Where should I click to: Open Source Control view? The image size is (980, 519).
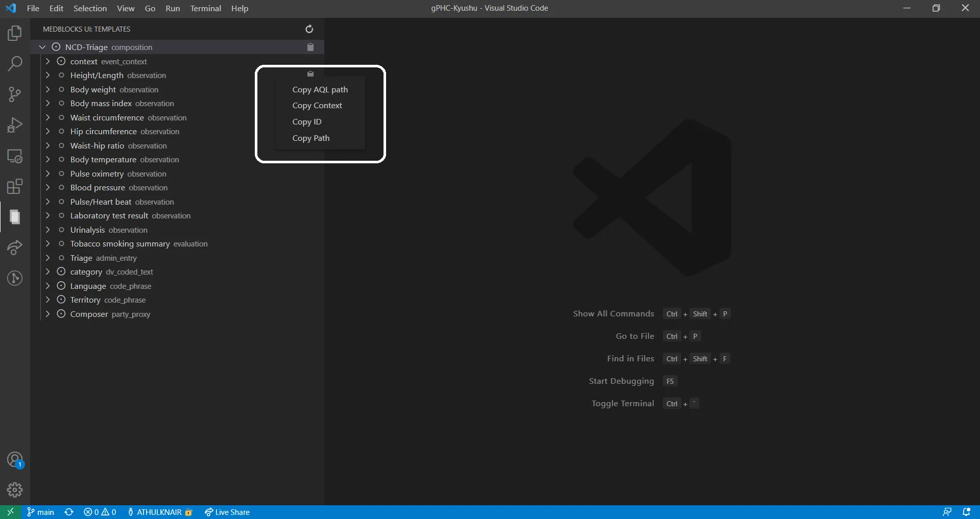pos(15,94)
